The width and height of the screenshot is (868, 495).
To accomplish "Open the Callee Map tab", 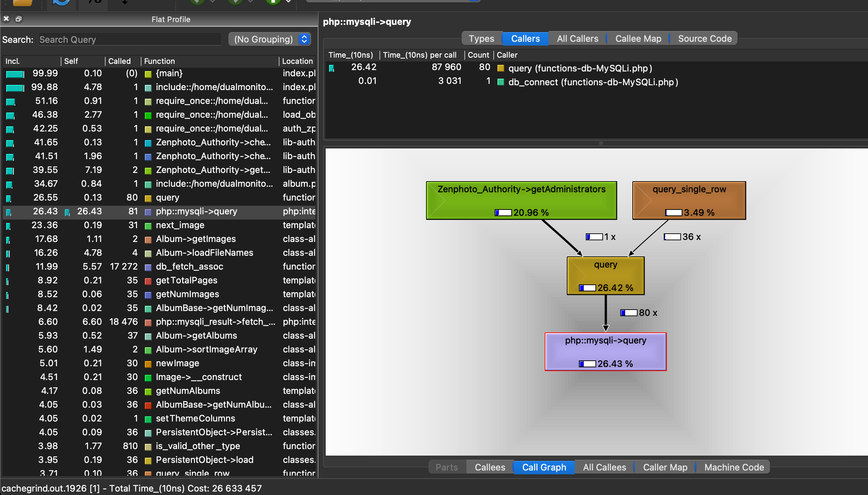I will [x=638, y=38].
